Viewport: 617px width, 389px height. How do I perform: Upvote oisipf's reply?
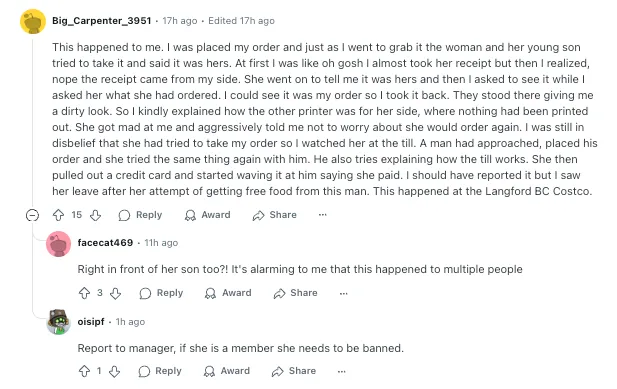pyautogui.click(x=84, y=371)
